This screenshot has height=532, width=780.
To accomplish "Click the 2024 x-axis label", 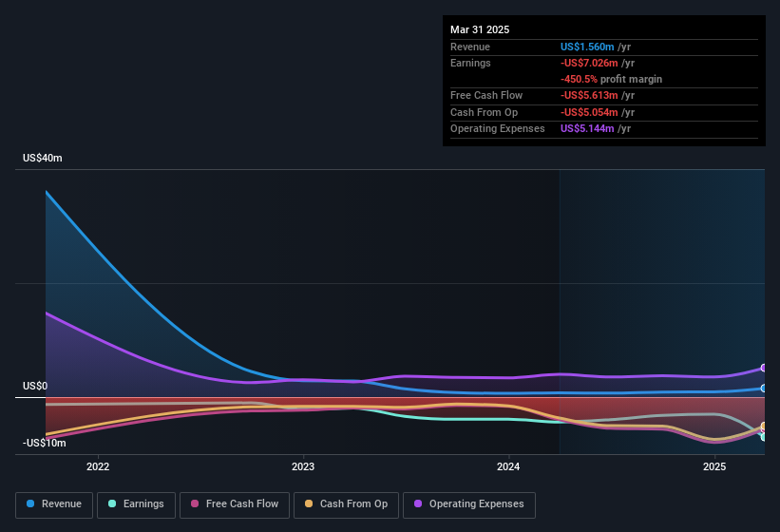I will point(508,466).
